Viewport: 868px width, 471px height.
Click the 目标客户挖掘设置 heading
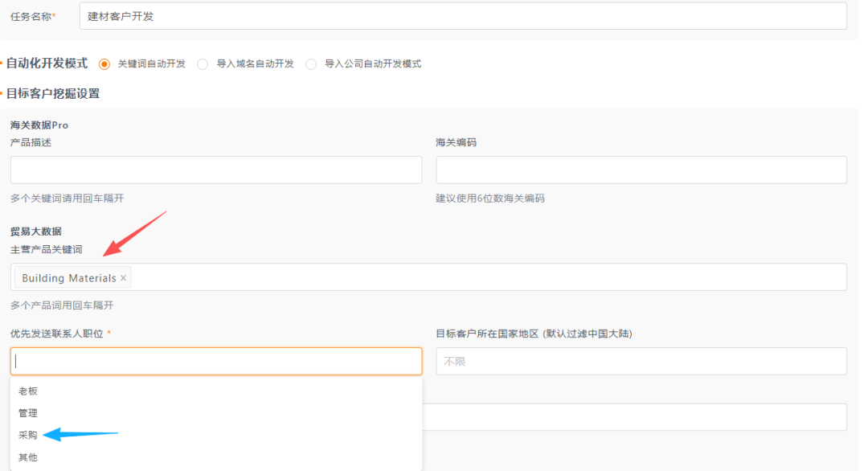point(52,93)
